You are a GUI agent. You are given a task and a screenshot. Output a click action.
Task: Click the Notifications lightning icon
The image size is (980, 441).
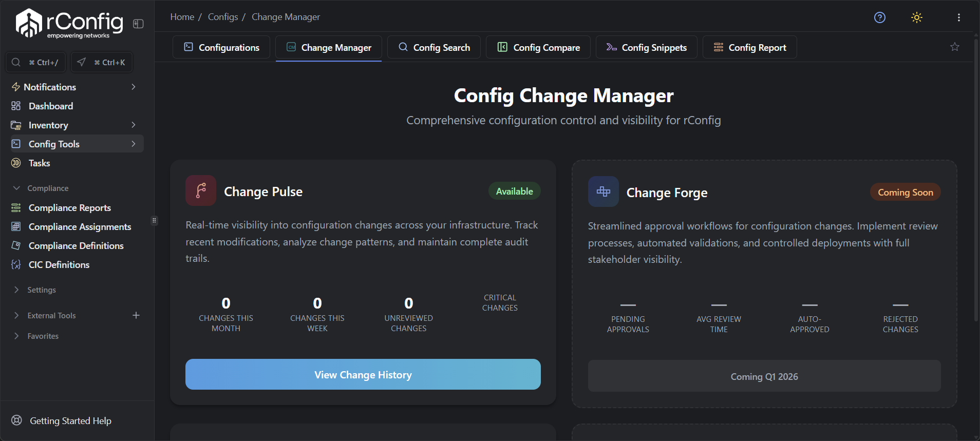[x=16, y=87]
